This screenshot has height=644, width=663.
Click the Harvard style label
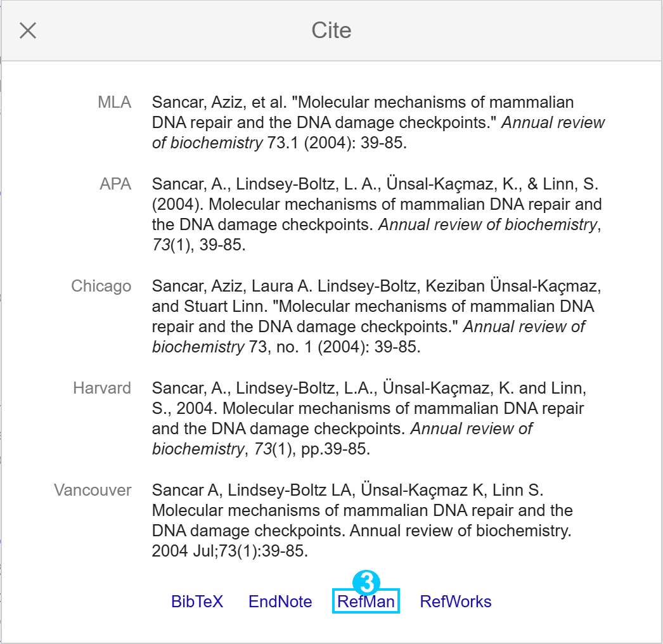coord(102,388)
